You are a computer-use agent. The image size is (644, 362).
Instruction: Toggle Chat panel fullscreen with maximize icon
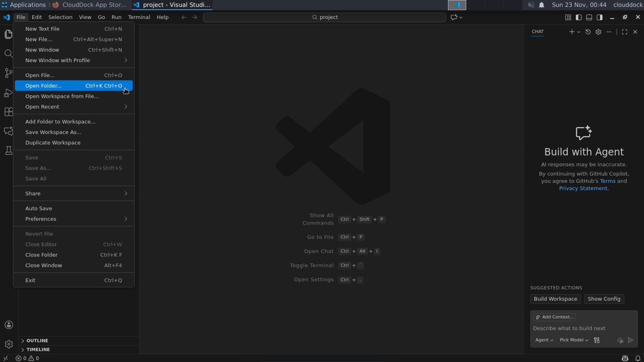tap(625, 32)
